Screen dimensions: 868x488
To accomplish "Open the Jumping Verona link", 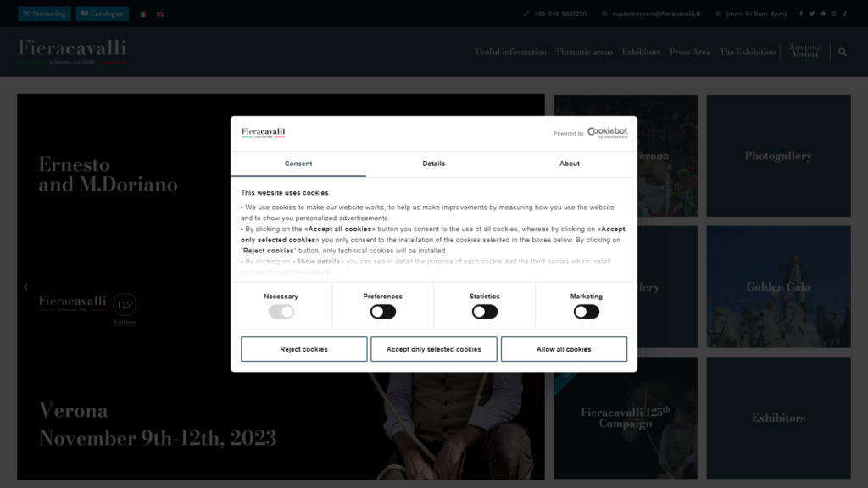I will [805, 50].
